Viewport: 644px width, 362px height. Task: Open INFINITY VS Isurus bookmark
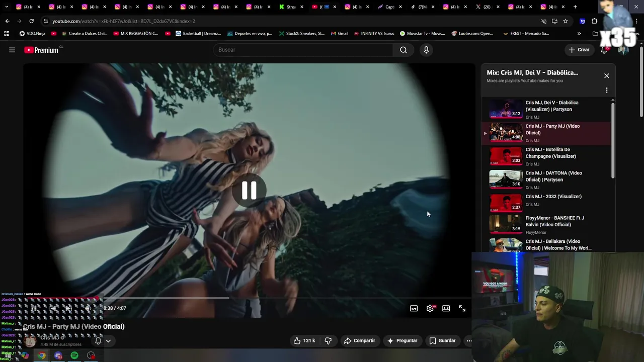tap(374, 34)
